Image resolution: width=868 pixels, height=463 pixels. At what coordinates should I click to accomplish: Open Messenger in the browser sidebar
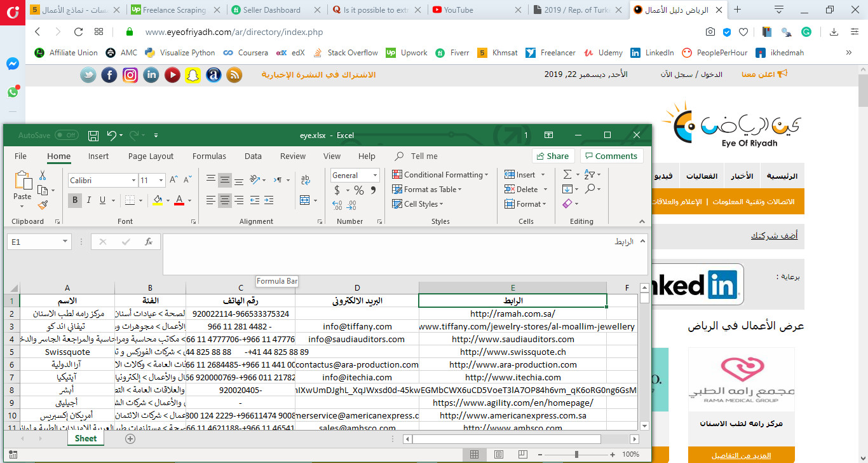coord(13,64)
